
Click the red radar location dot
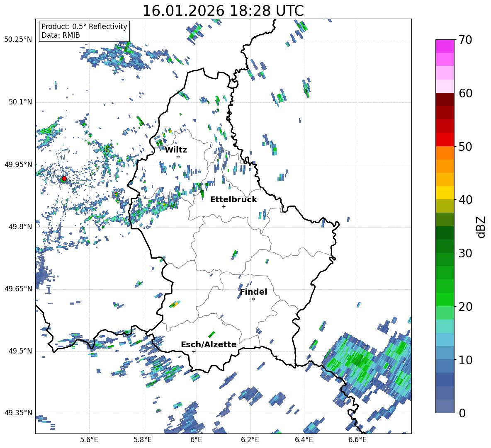coord(64,179)
